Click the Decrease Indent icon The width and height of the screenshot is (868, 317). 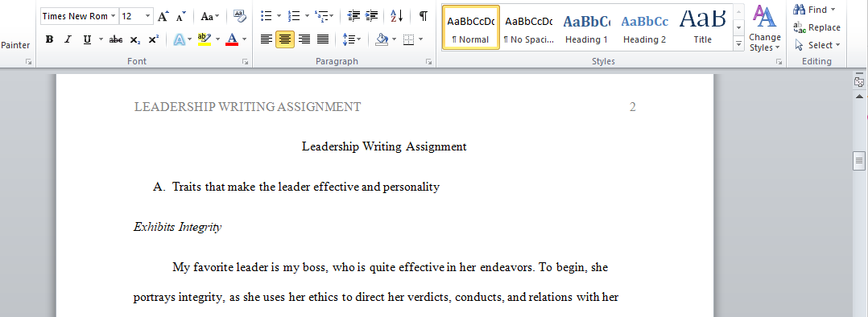(x=353, y=16)
